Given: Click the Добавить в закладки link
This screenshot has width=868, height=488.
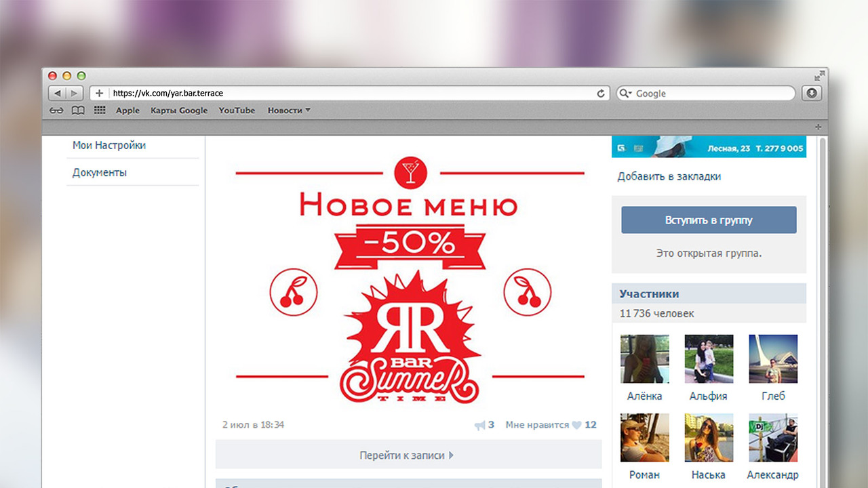Looking at the screenshot, I should pyautogui.click(x=669, y=176).
